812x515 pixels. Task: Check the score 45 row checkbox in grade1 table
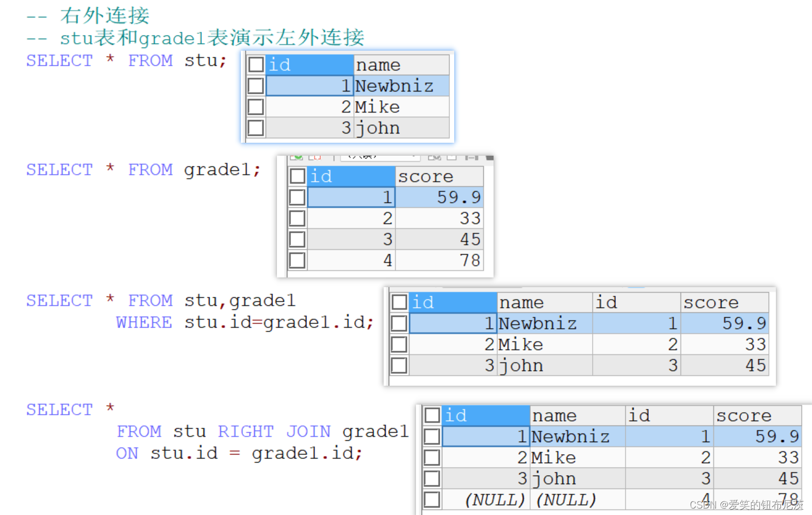click(x=297, y=239)
